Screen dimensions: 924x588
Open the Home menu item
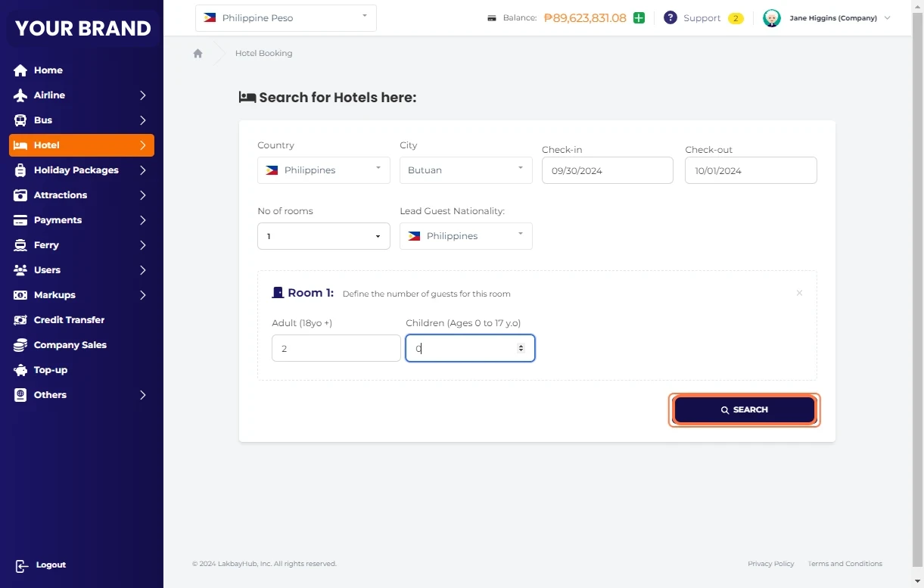pos(48,70)
